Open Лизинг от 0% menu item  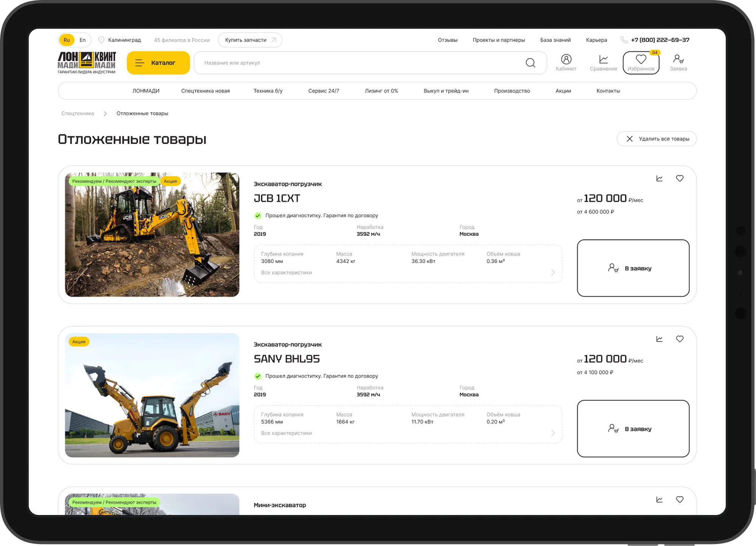(381, 91)
